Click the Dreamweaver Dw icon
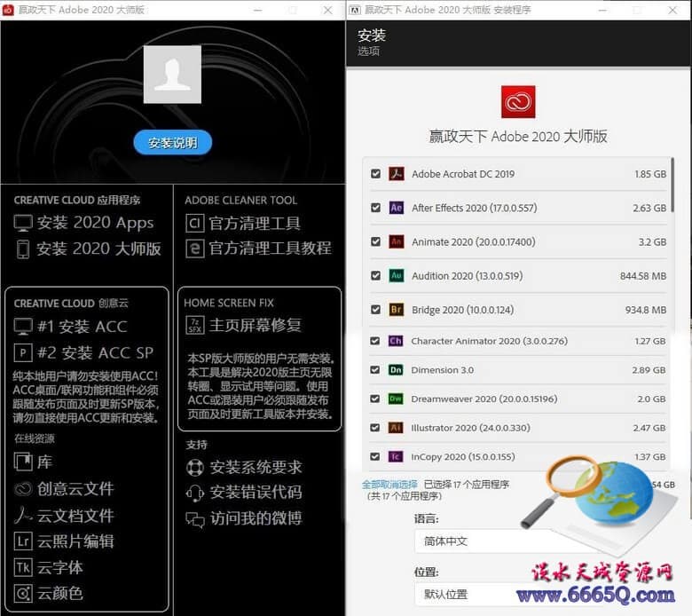This screenshot has height=616, width=692. click(396, 399)
